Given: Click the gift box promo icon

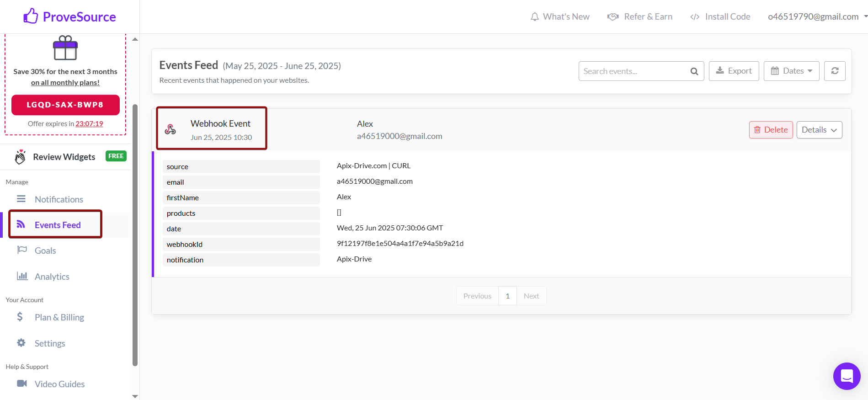Looking at the screenshot, I should coord(65,48).
